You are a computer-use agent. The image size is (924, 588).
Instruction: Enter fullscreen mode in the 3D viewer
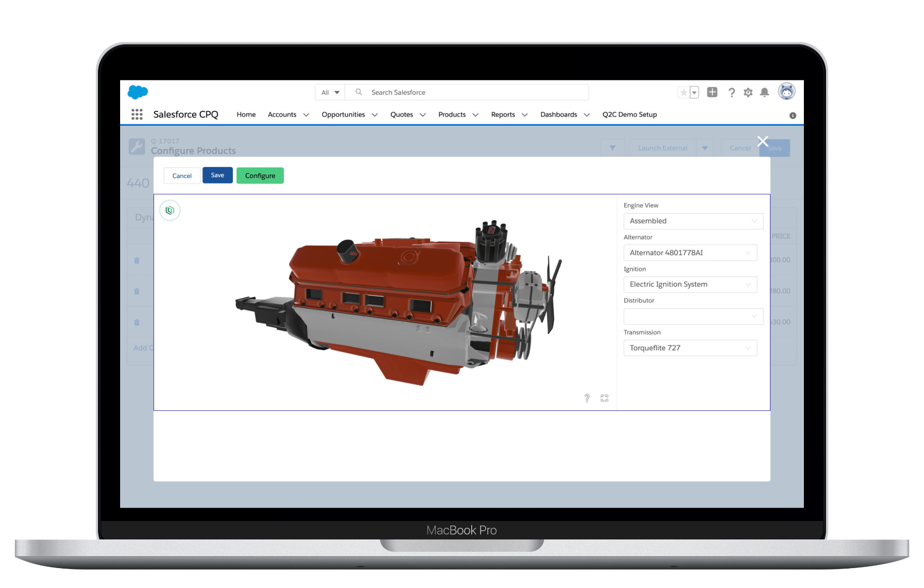pyautogui.click(x=604, y=398)
